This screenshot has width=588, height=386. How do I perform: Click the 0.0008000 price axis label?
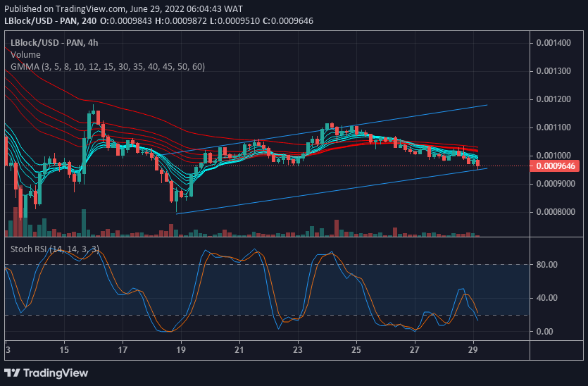pos(556,211)
